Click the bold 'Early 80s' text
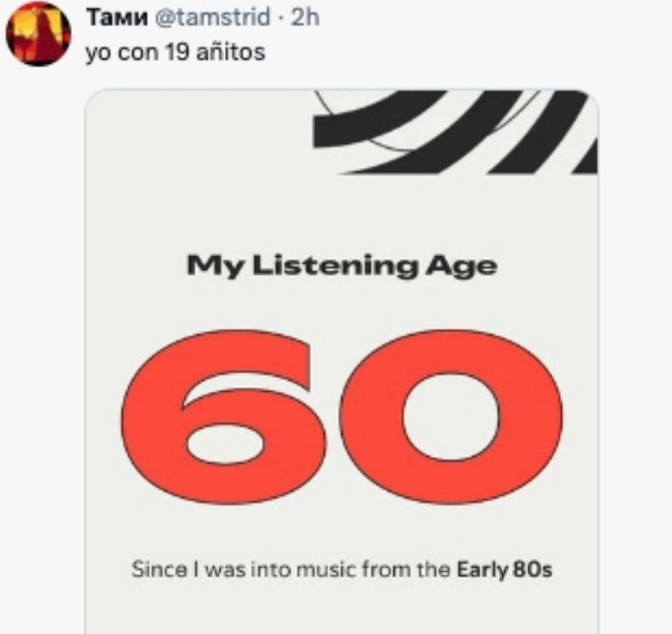The height and width of the screenshot is (634, 672). click(505, 570)
